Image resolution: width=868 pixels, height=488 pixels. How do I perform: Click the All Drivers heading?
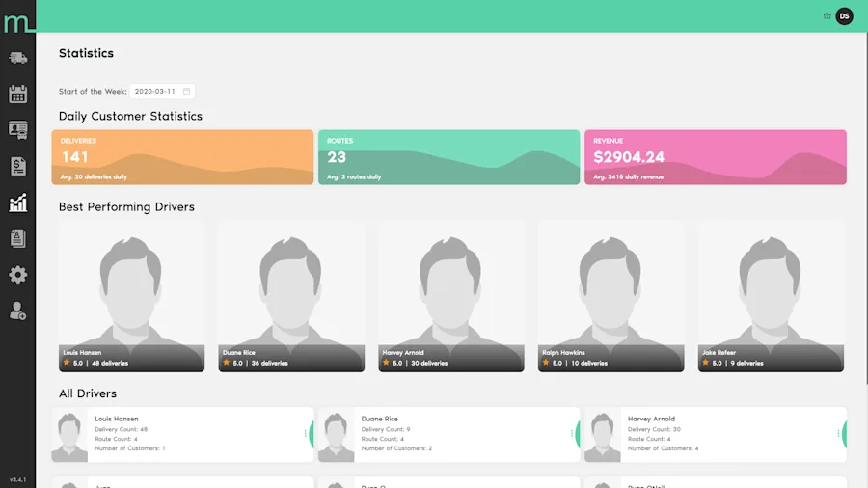click(x=88, y=393)
